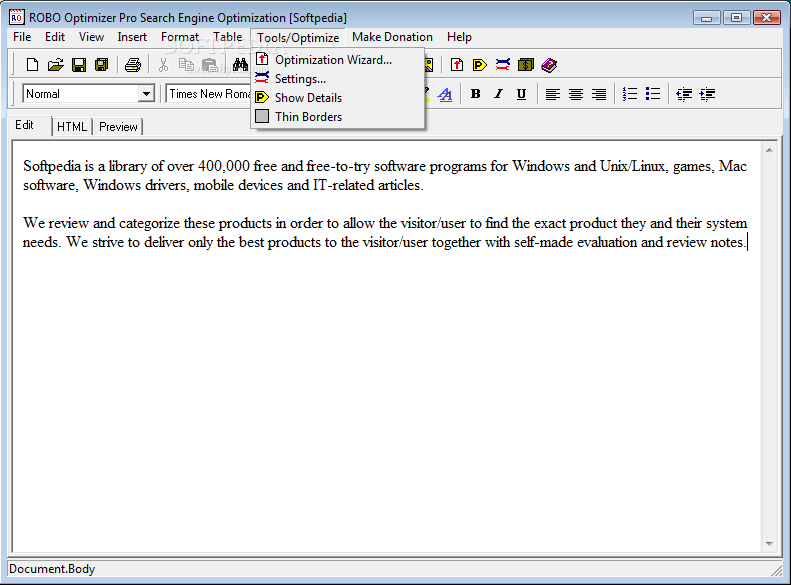Paste clipboard with toolbar paste icon
Screen dimensions: 791x585
[x=209, y=65]
